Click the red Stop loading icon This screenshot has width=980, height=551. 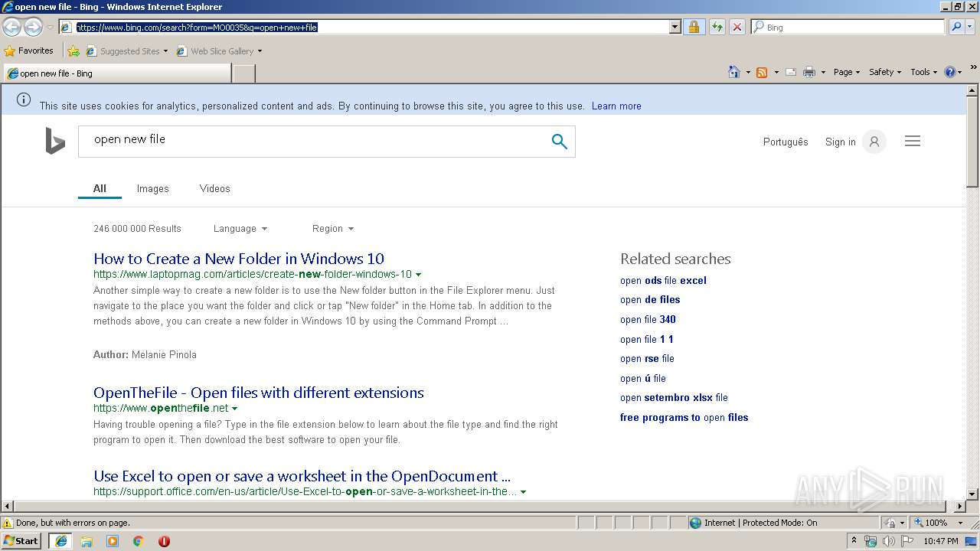tap(737, 27)
